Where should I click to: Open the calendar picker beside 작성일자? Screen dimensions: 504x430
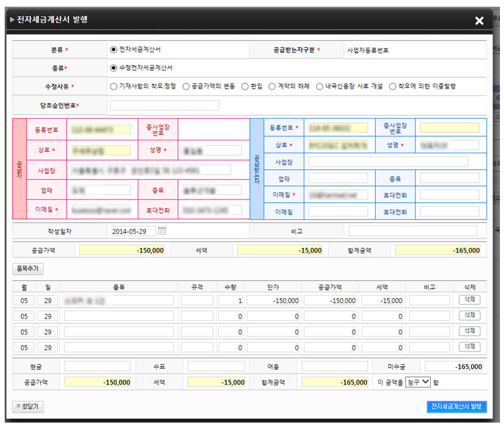pos(162,230)
